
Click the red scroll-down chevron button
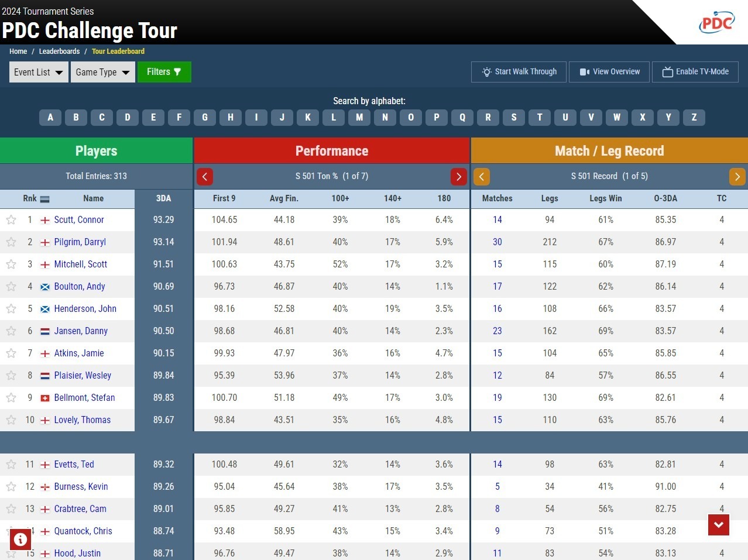click(x=719, y=525)
